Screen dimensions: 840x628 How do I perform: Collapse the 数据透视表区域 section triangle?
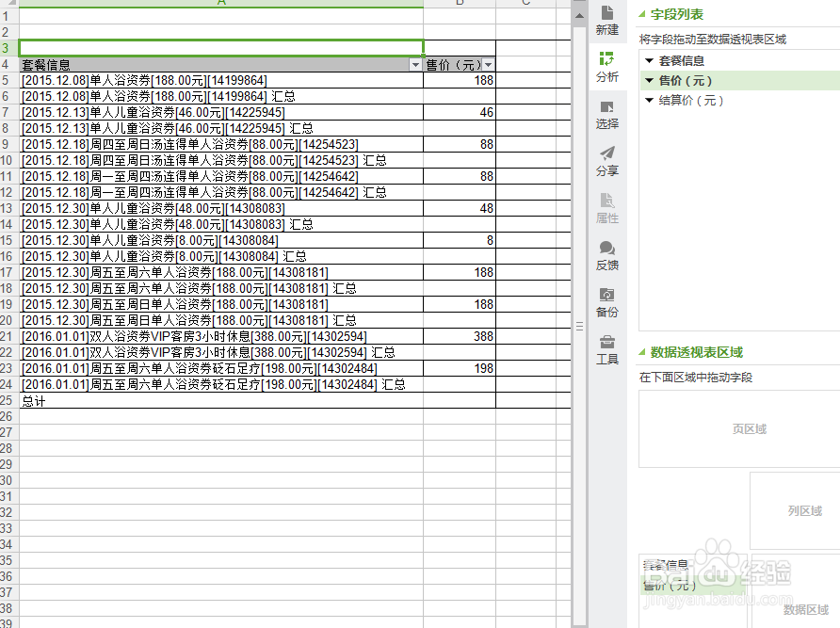tap(642, 352)
